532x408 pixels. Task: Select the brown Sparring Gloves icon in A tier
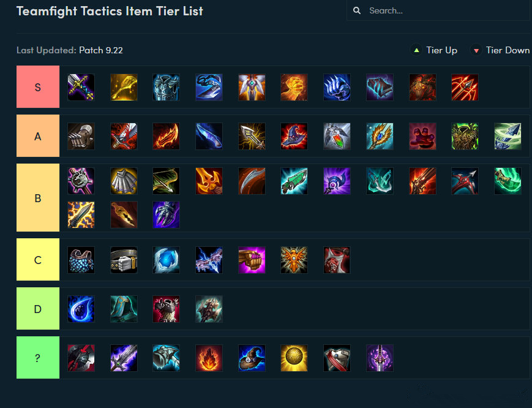[81, 136]
